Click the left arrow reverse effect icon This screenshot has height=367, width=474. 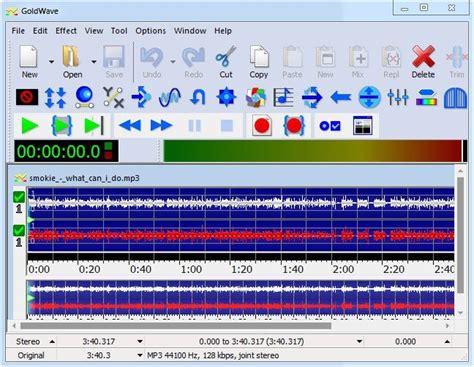[341, 97]
